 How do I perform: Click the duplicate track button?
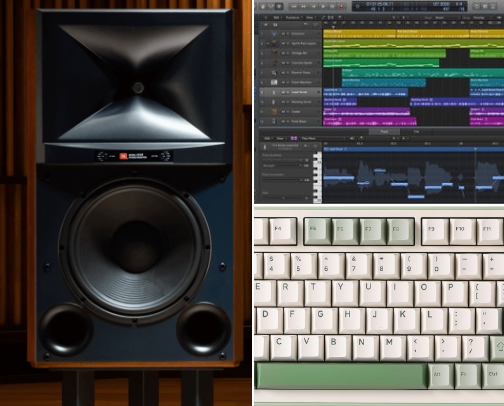(275, 25)
